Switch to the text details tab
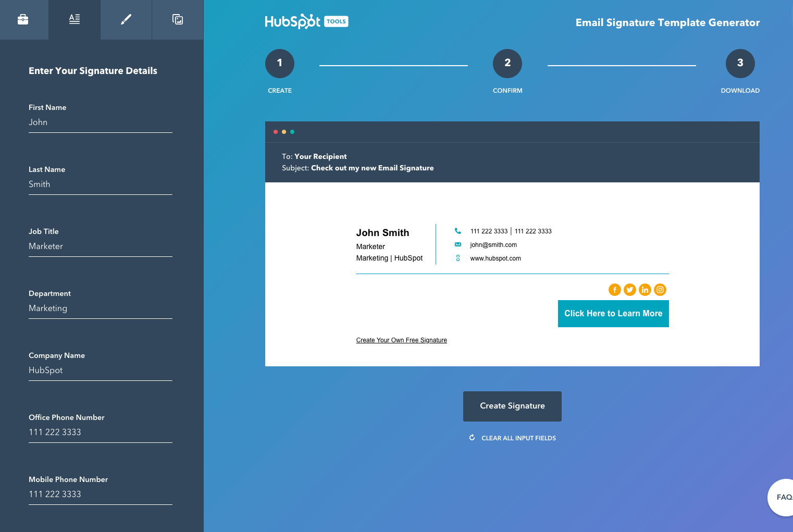793x532 pixels. [x=75, y=20]
